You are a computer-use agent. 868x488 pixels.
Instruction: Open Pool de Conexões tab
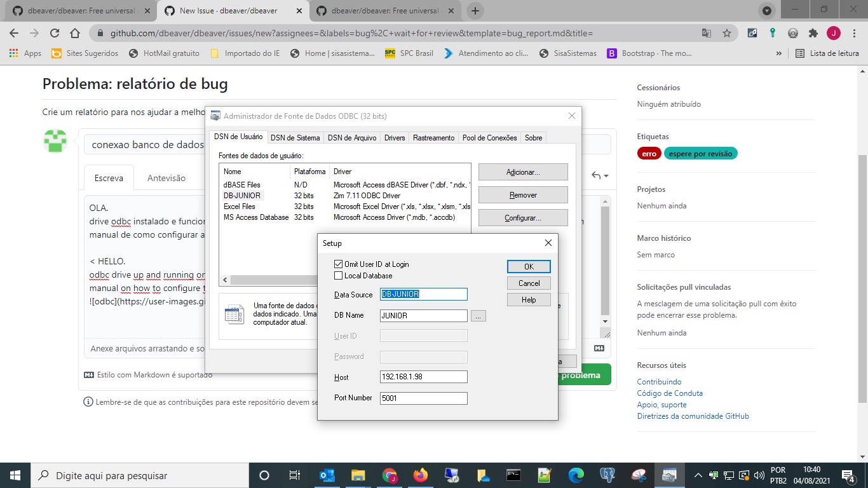489,137
